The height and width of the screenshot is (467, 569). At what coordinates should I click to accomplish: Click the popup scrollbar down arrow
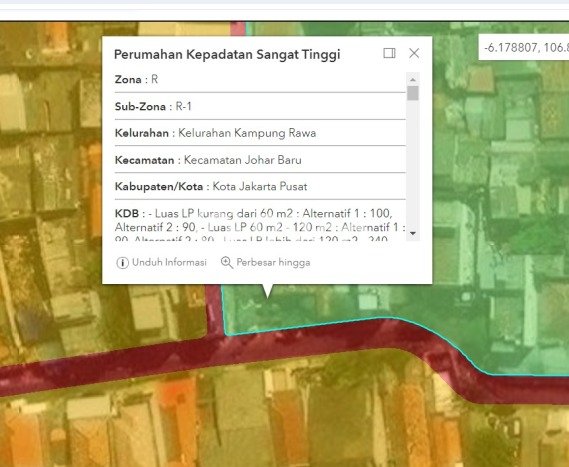[x=413, y=233]
